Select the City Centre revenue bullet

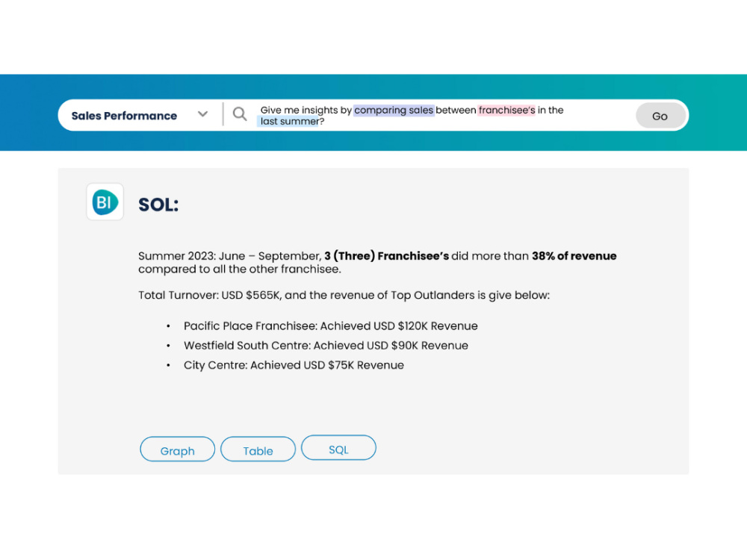(294, 365)
